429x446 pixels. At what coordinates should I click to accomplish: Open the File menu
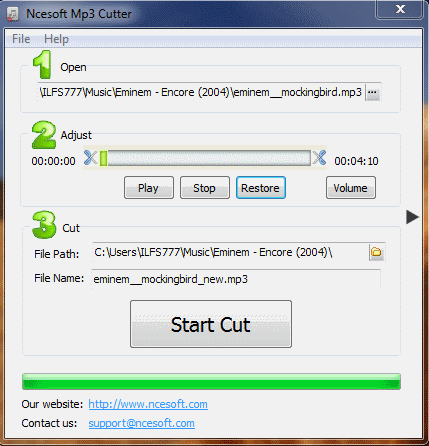tap(21, 39)
